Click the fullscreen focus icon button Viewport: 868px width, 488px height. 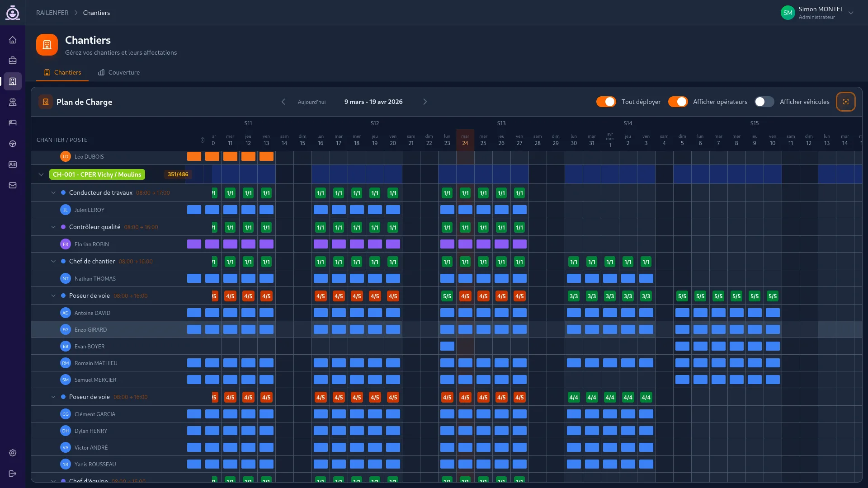tap(845, 102)
